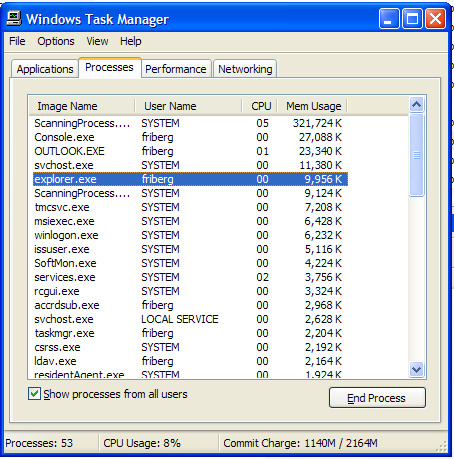
Task: Click the 3,756 K memory value
Action: pos(323,277)
